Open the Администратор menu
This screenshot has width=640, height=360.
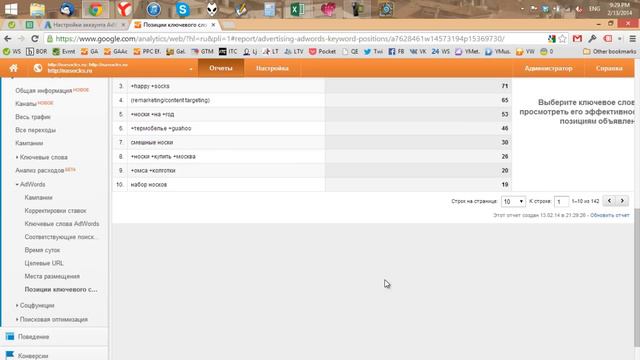coord(548,68)
